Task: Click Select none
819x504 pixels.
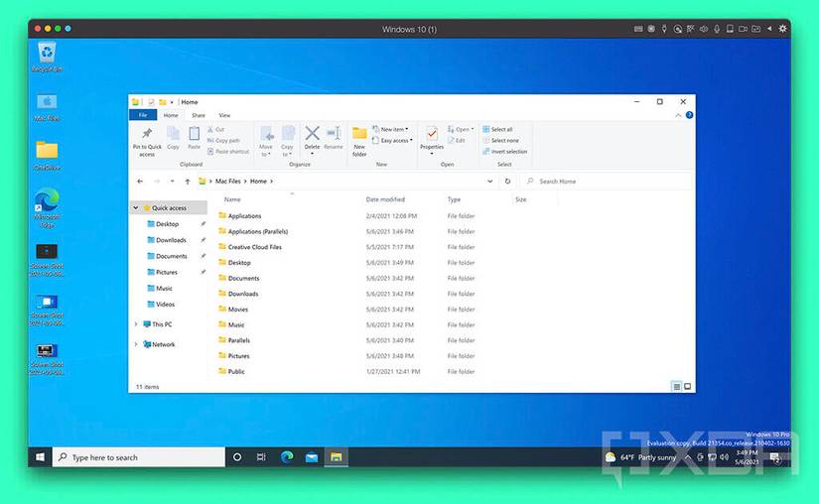Action: point(500,140)
